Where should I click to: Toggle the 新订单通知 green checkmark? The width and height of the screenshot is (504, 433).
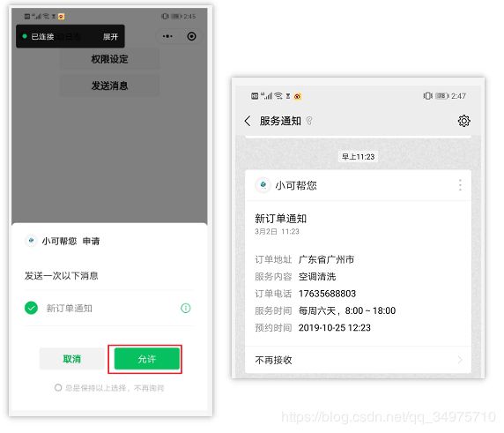coord(31,308)
